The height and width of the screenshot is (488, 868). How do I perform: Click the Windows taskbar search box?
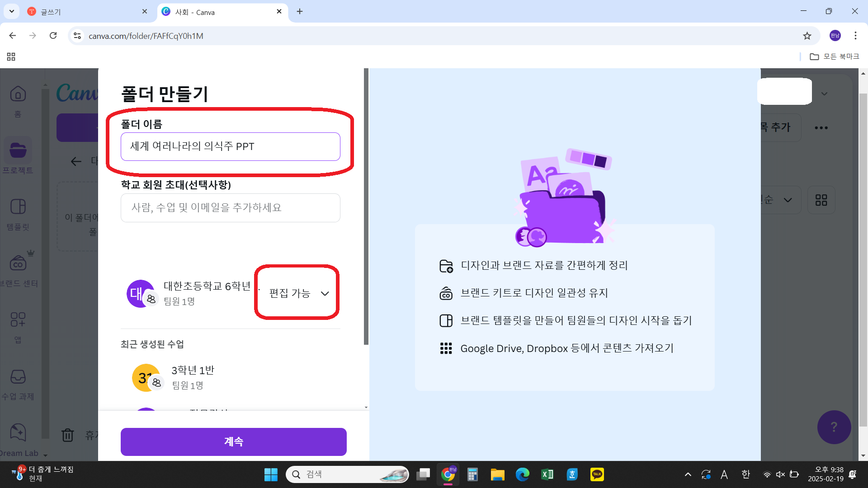point(347,474)
